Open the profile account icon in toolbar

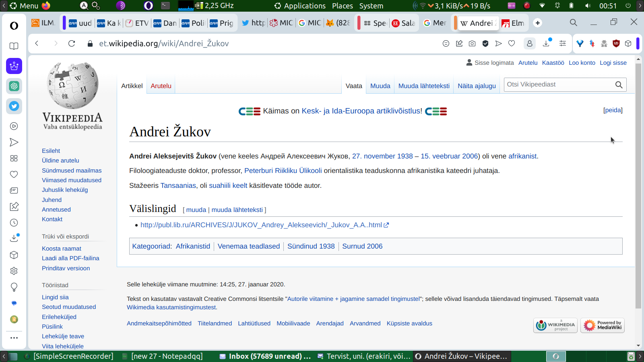tap(530, 43)
